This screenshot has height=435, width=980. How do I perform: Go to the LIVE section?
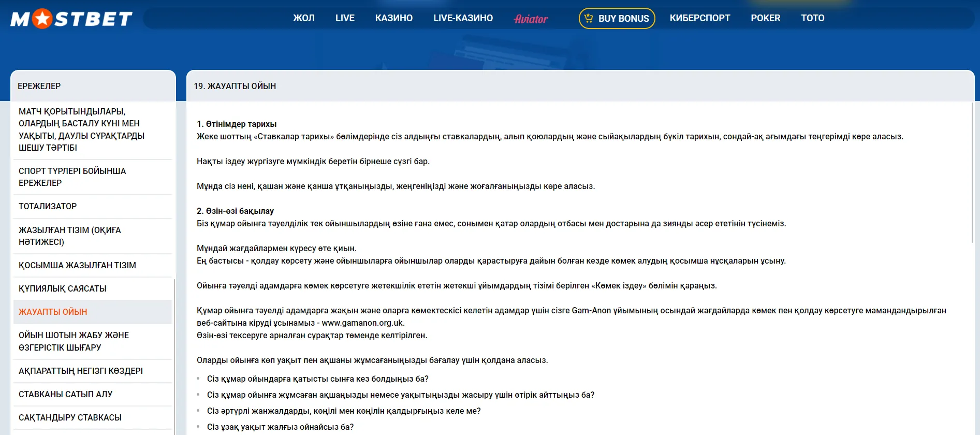point(345,18)
